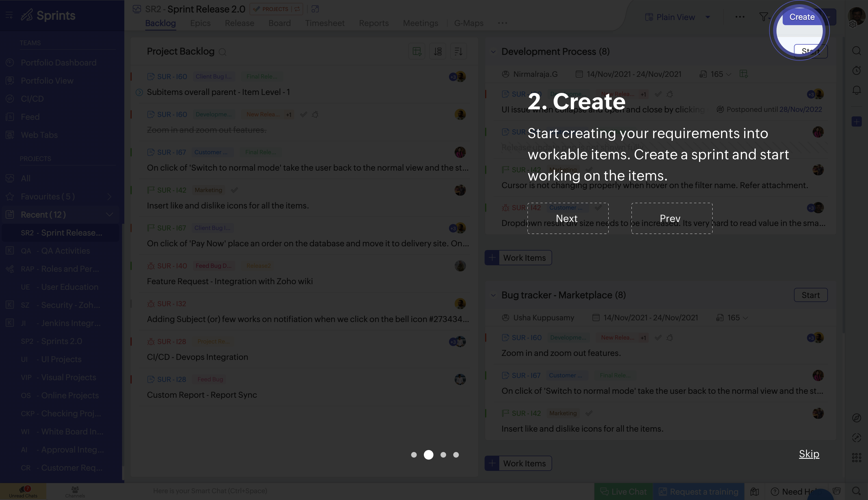Image resolution: width=868 pixels, height=500 pixels.
Task: Select the third pagination dot
Action: (443, 455)
